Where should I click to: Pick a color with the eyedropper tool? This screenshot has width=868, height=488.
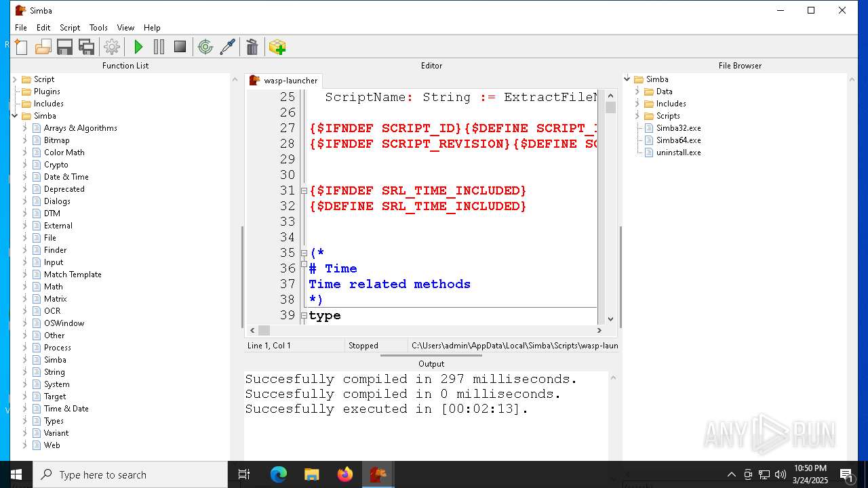pos(227,47)
